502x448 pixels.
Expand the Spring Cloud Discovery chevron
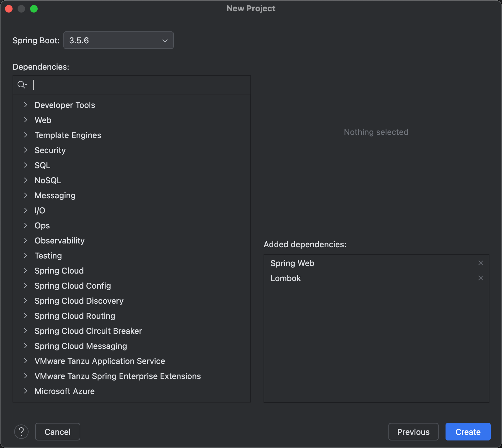click(x=26, y=301)
